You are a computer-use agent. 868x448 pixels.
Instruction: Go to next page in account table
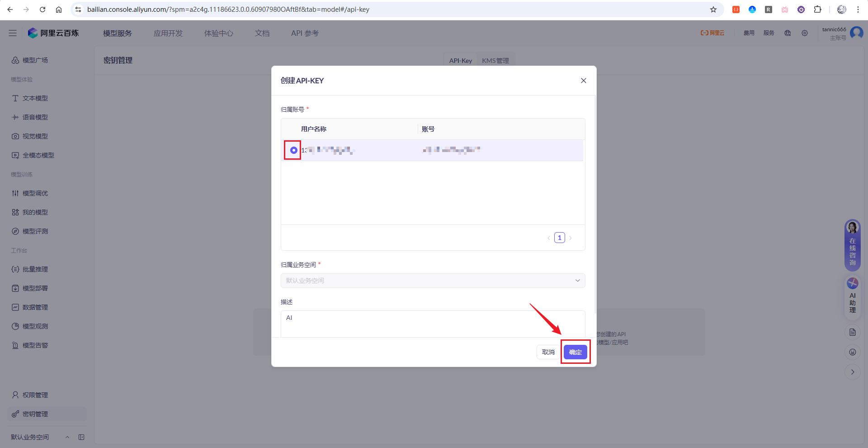(571, 238)
